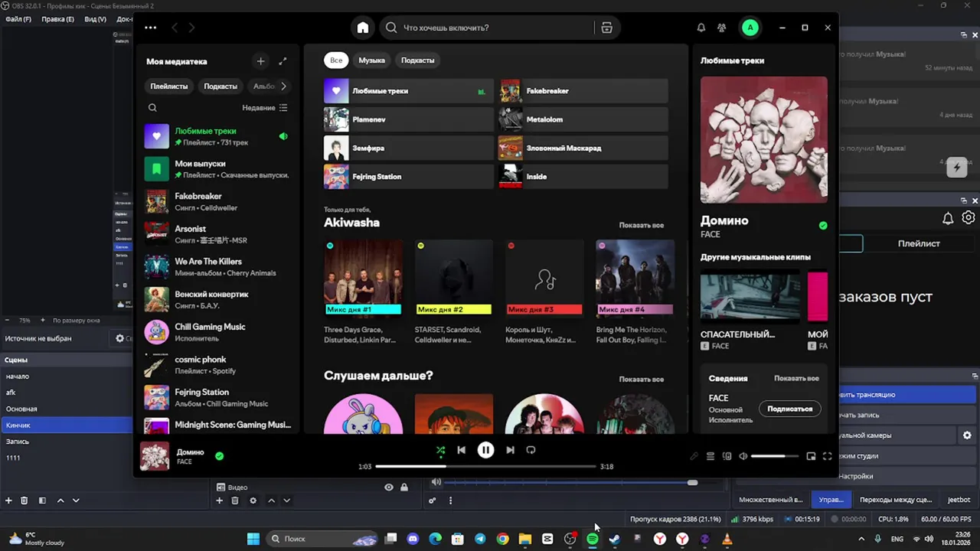Image resolution: width=980 pixels, height=551 pixels.
Task: Toggle the green check beside Домино in bottom bar
Action: [x=219, y=456]
